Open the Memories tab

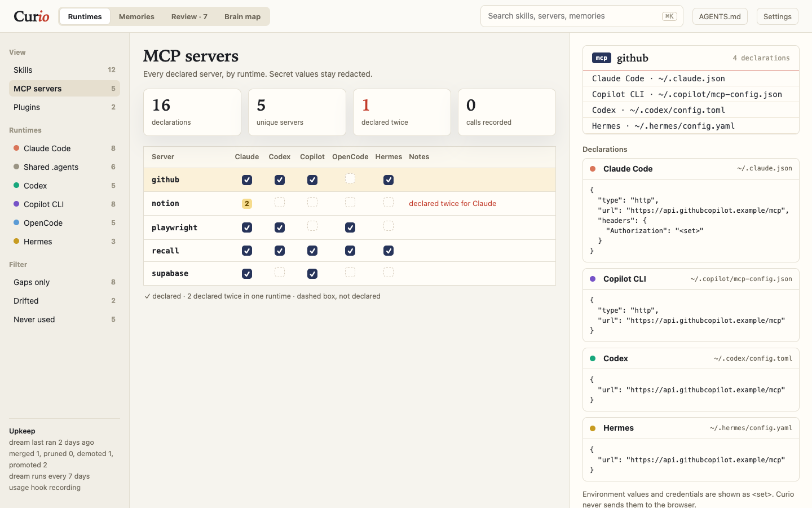136,16
